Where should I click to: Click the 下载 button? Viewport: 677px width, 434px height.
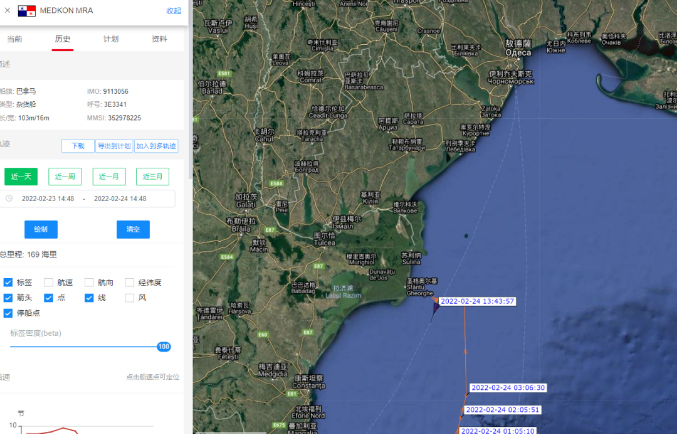coord(77,146)
